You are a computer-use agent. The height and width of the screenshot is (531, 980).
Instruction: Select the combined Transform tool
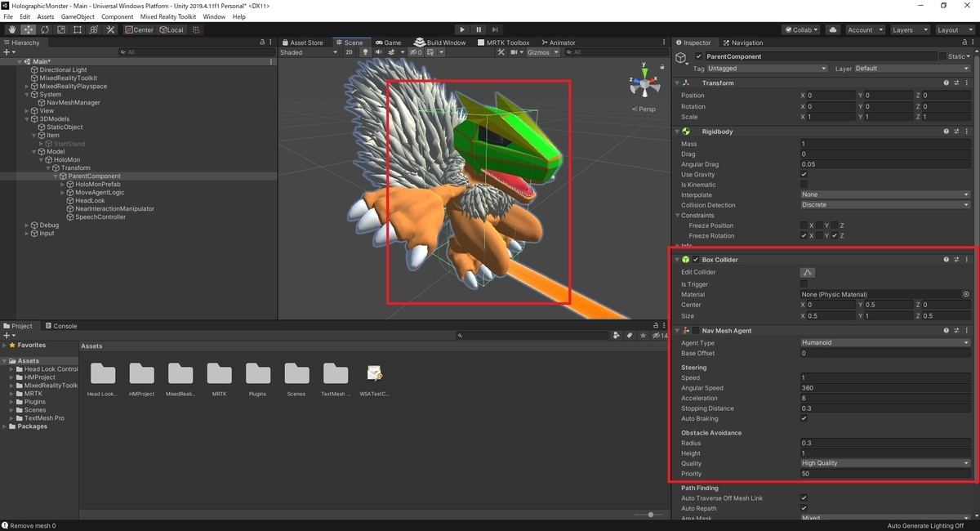click(x=93, y=30)
